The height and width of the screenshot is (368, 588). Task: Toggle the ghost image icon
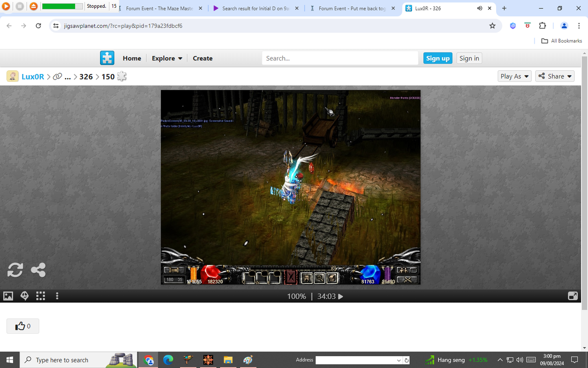pos(25,296)
